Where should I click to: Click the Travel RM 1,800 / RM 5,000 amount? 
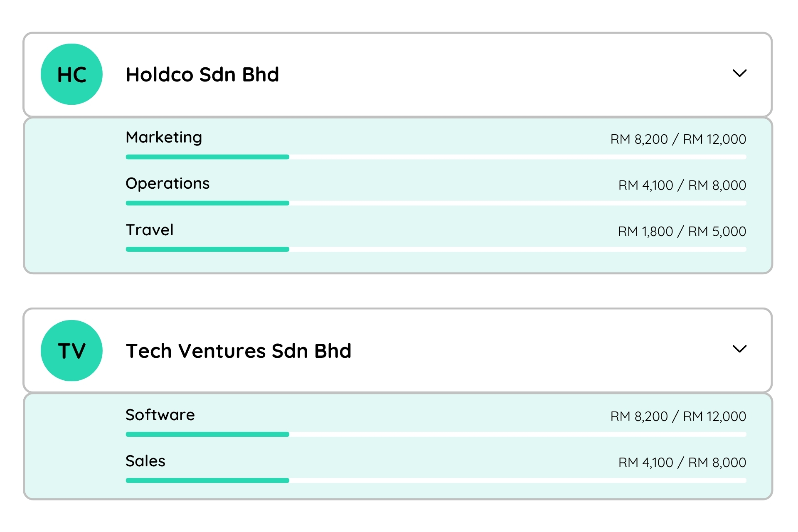click(682, 232)
